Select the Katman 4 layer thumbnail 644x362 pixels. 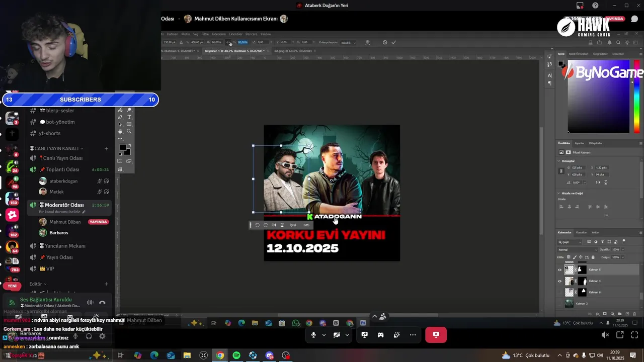(569, 281)
